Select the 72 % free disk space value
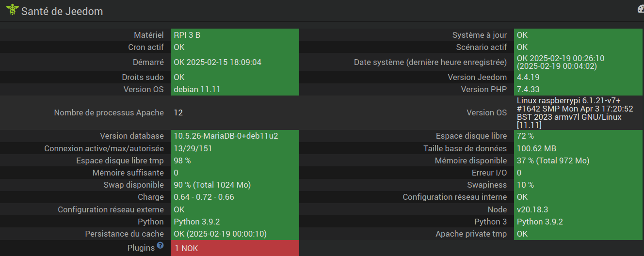644x256 pixels. pyautogui.click(x=578, y=136)
